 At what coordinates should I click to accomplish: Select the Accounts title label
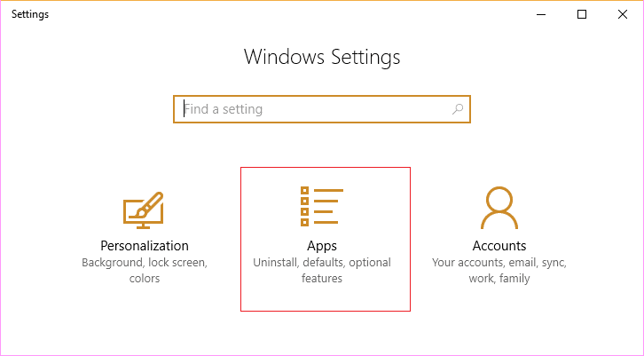(x=499, y=246)
